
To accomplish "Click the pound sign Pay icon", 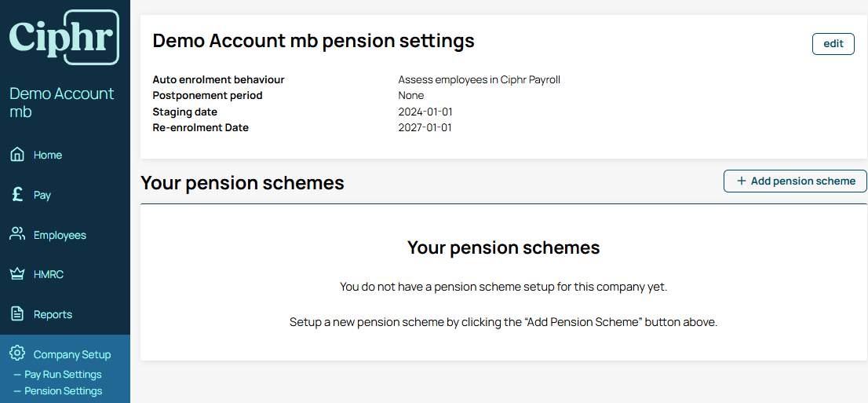I will point(17,195).
